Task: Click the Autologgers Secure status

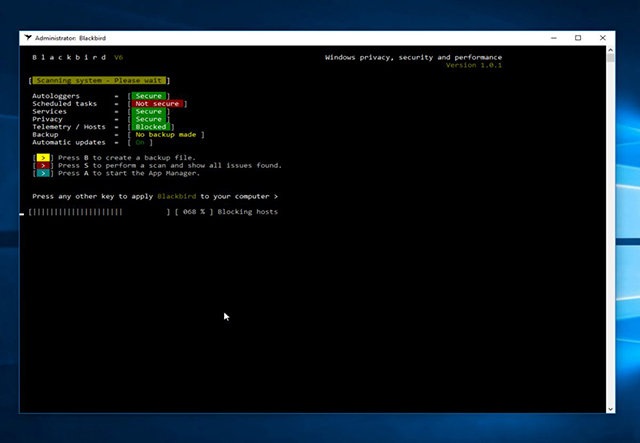Action: pos(149,96)
